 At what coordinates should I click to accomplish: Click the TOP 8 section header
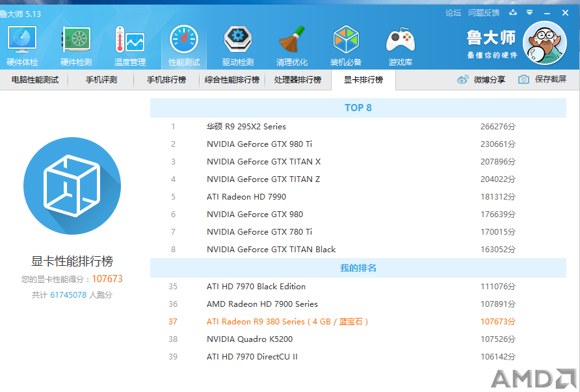click(x=358, y=108)
